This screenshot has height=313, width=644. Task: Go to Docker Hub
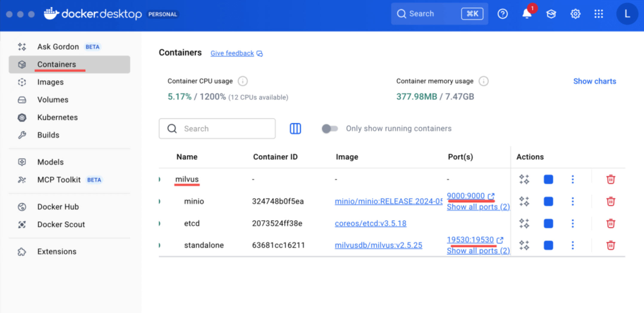coord(69,207)
